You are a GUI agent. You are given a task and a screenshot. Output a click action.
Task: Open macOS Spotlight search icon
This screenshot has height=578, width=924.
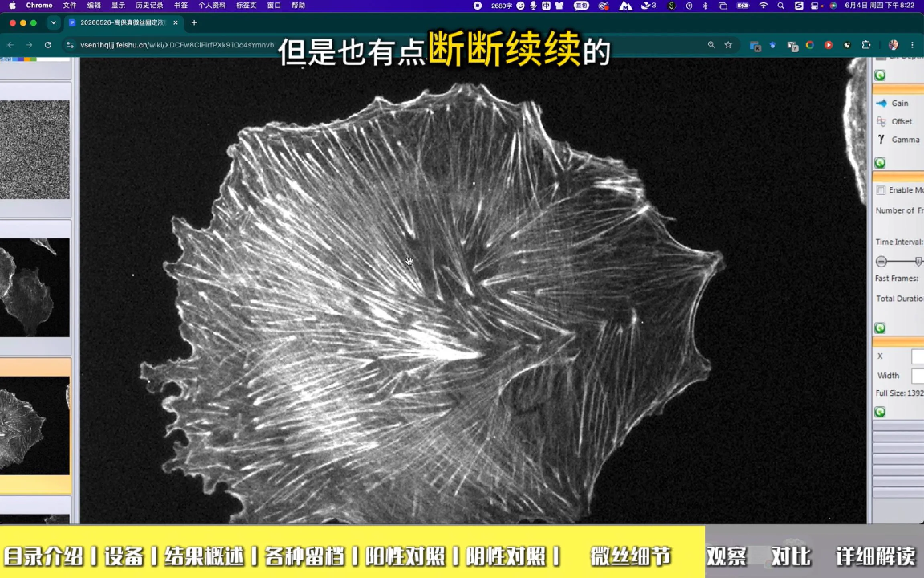tap(781, 6)
